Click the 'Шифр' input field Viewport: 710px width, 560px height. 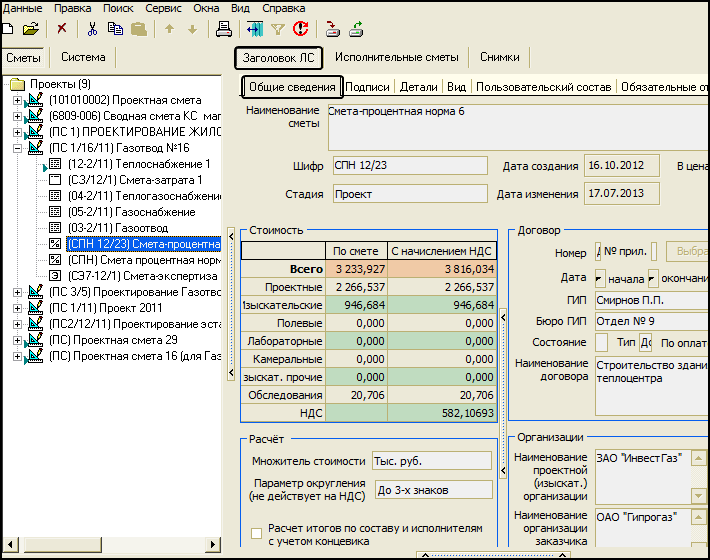[409, 166]
